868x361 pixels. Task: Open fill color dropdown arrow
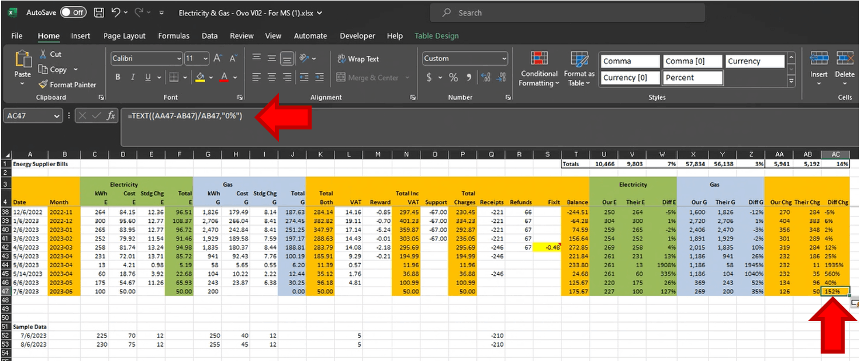click(210, 77)
